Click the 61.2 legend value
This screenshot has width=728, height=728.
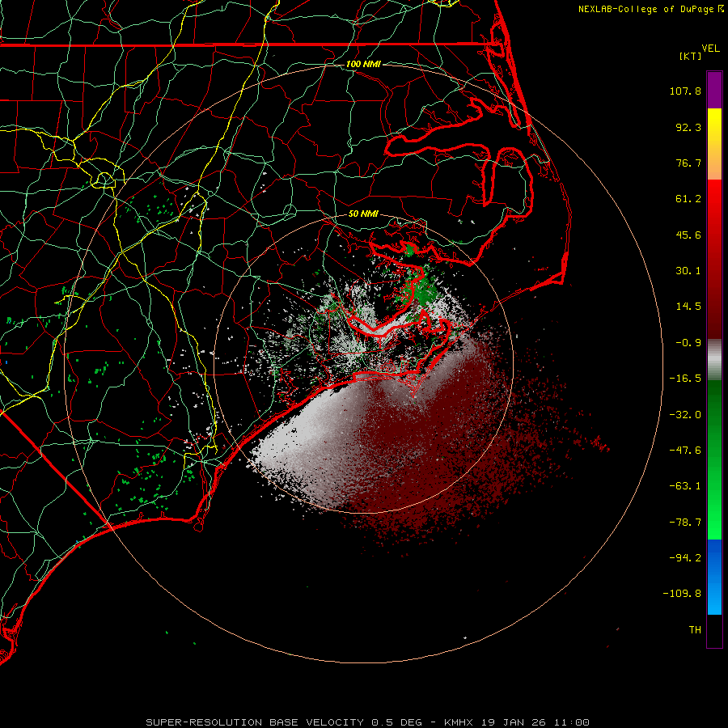click(x=688, y=199)
